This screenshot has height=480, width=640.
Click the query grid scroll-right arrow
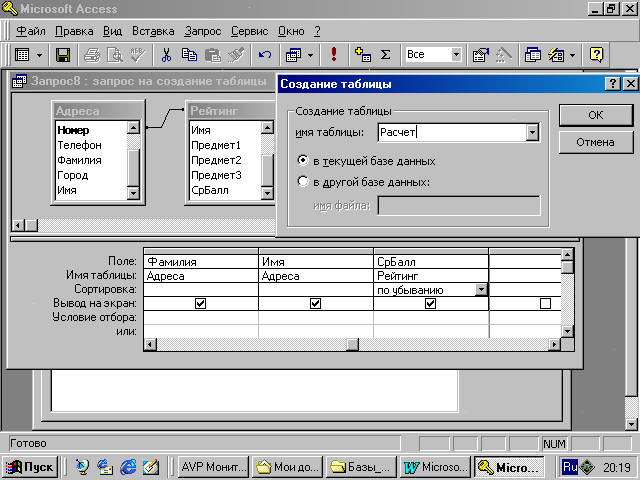click(x=554, y=344)
